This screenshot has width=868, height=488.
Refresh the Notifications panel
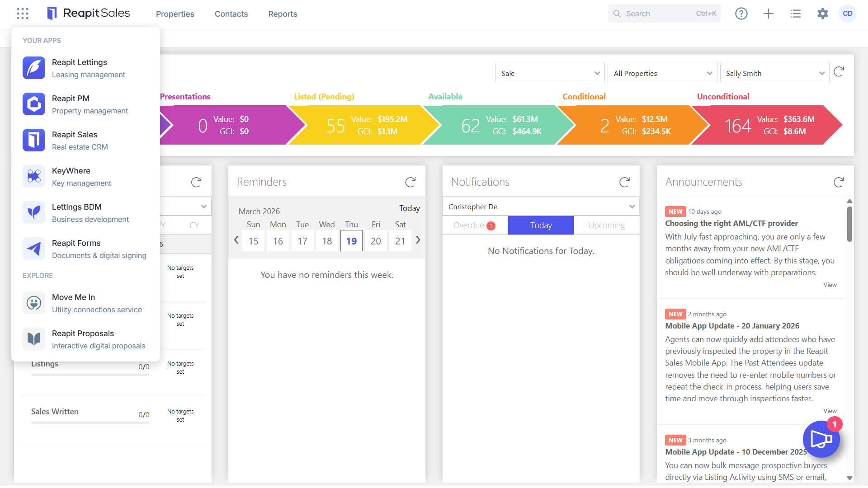point(625,182)
